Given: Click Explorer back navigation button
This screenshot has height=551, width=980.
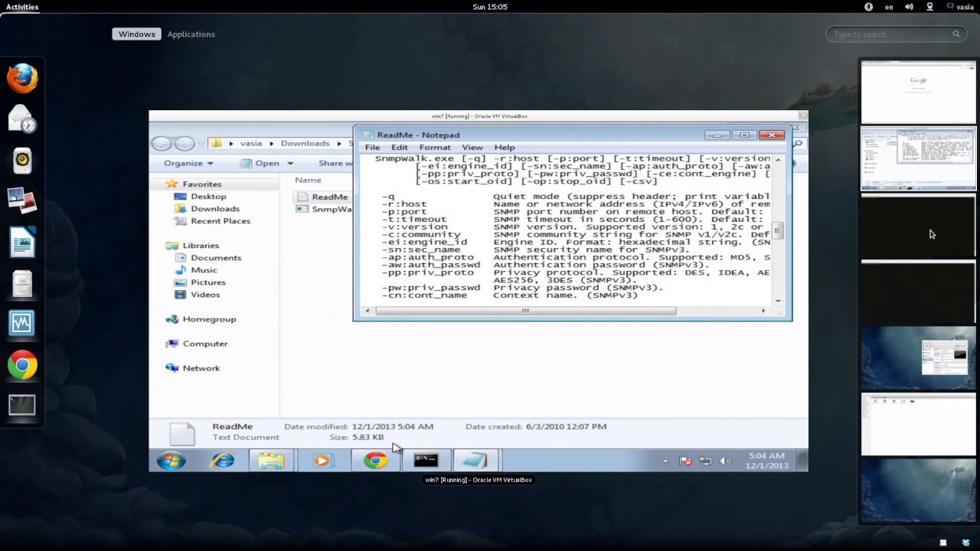Looking at the screenshot, I should tap(162, 143).
